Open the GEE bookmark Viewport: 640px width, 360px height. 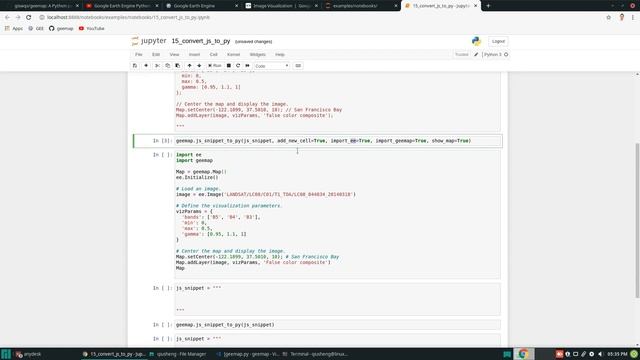click(36, 29)
